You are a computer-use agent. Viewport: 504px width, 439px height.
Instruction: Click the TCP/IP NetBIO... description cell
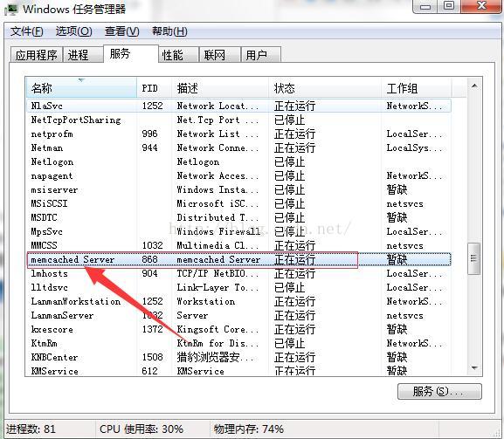point(217,273)
